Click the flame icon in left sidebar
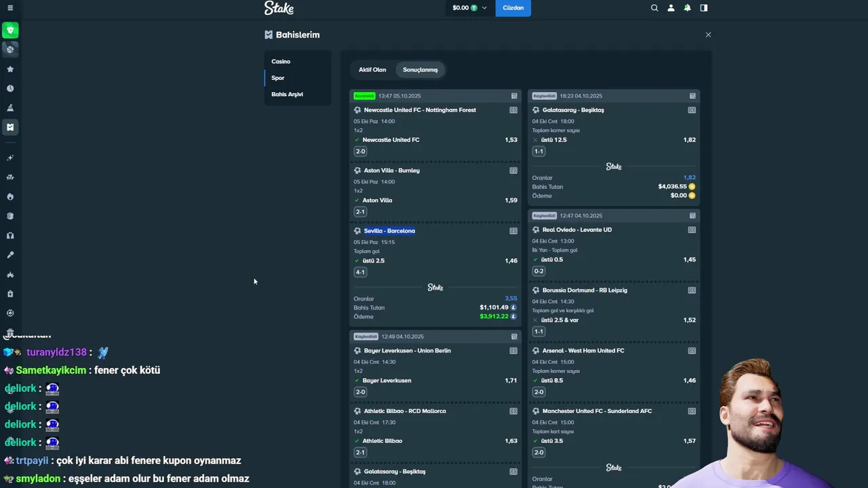868x488 pixels. 10,197
